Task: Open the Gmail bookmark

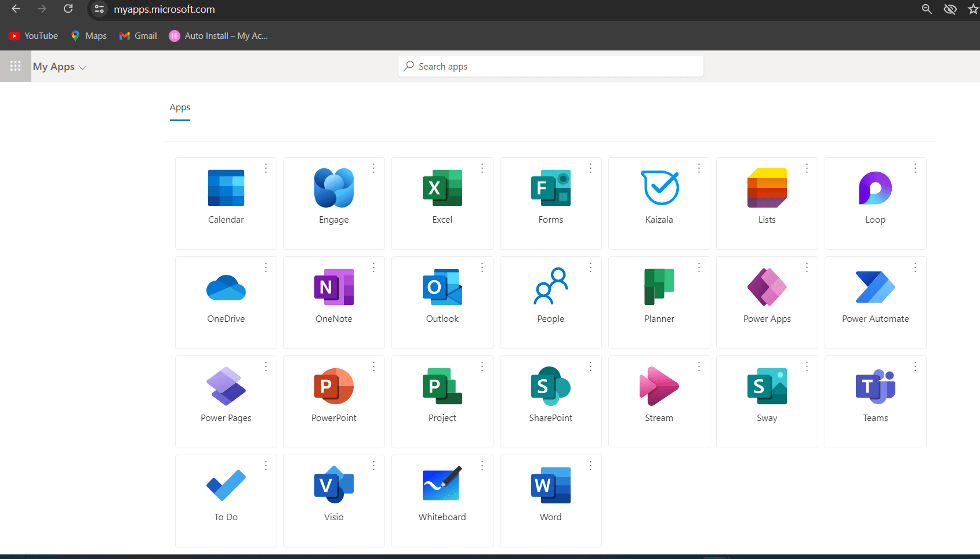Action: pyautogui.click(x=138, y=36)
